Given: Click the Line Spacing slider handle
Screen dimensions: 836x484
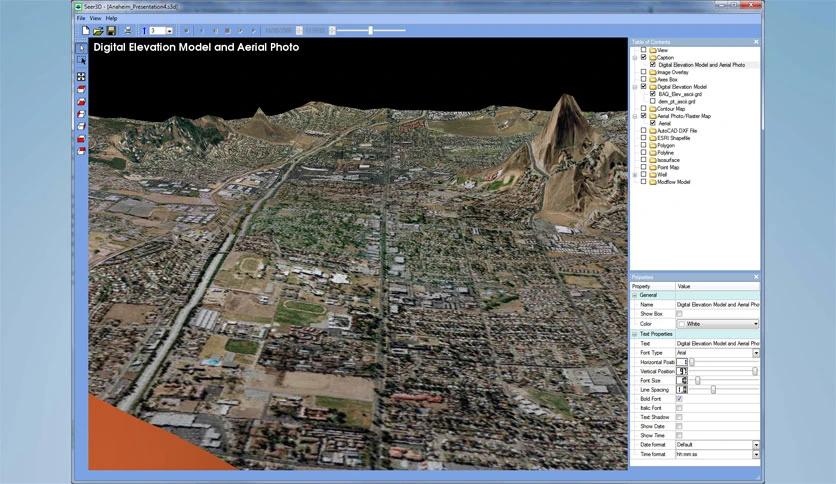Looking at the screenshot, I should click(x=713, y=390).
